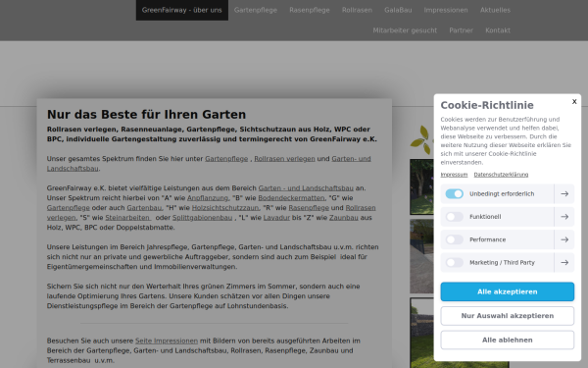Go to the Kontakt page
Viewport: 588px width, 368px height.
tap(498, 30)
